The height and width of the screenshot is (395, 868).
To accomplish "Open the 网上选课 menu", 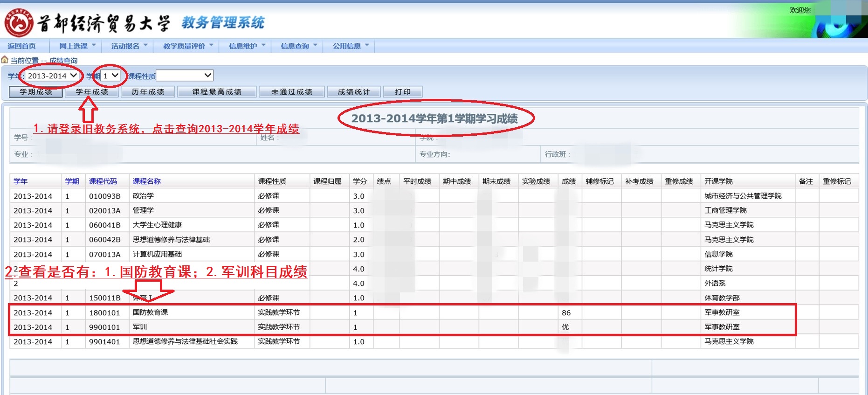I will point(77,46).
